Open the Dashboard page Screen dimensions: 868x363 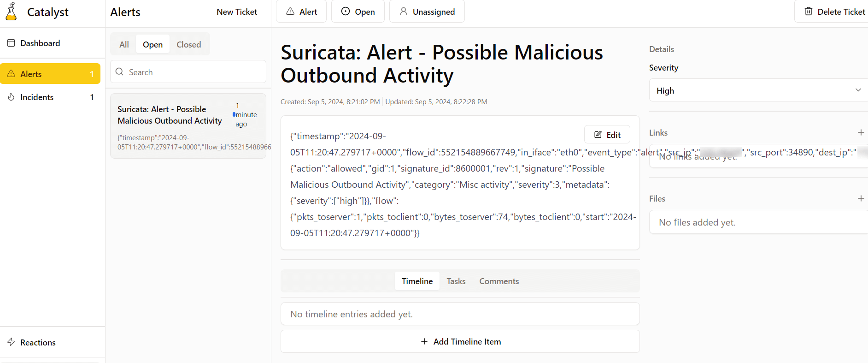click(x=40, y=43)
